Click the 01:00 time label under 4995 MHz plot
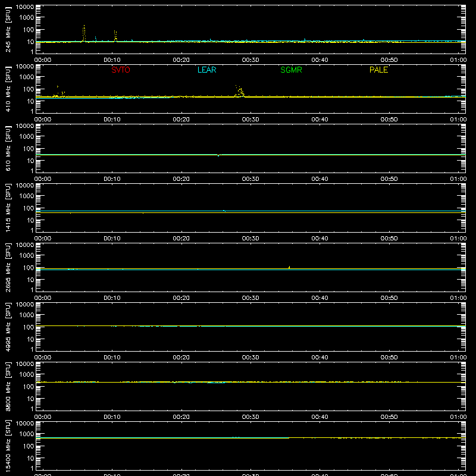 click(458, 358)
